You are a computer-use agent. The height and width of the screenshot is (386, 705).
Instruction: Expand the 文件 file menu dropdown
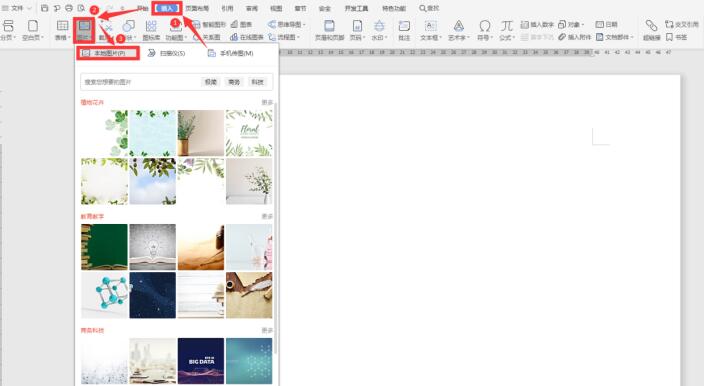29,8
